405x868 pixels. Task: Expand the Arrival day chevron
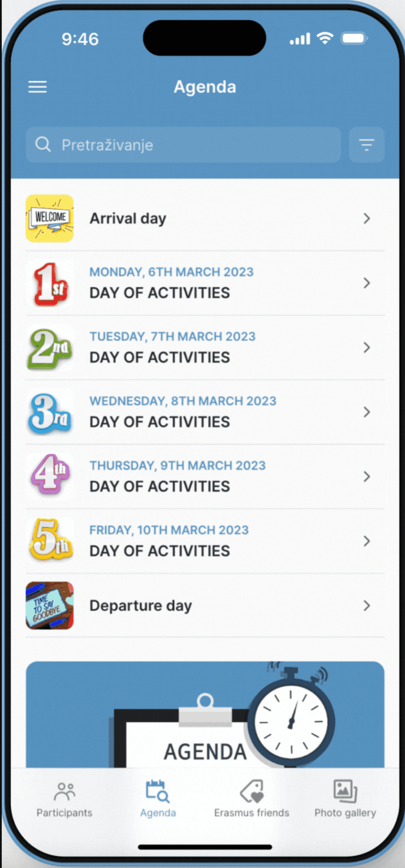[367, 218]
